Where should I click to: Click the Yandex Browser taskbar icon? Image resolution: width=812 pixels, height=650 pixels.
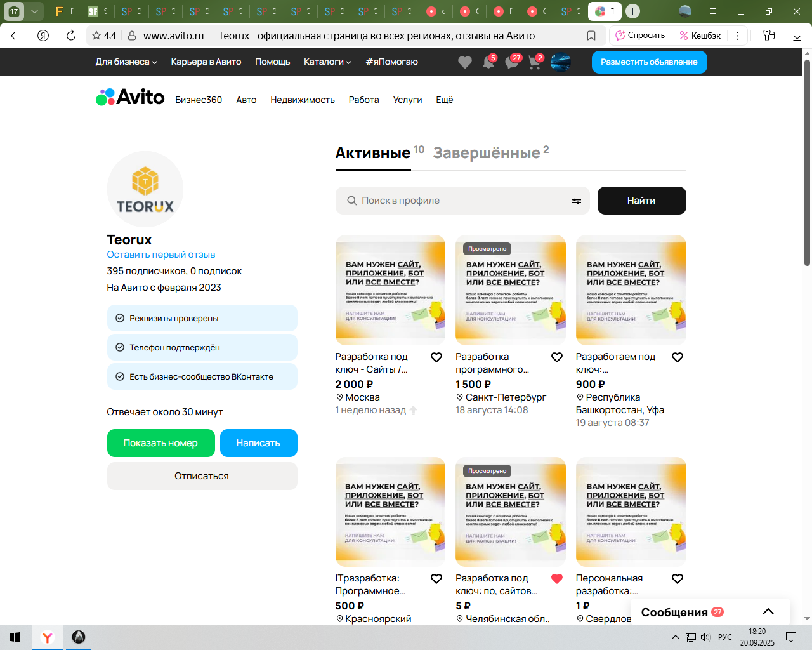(x=48, y=637)
